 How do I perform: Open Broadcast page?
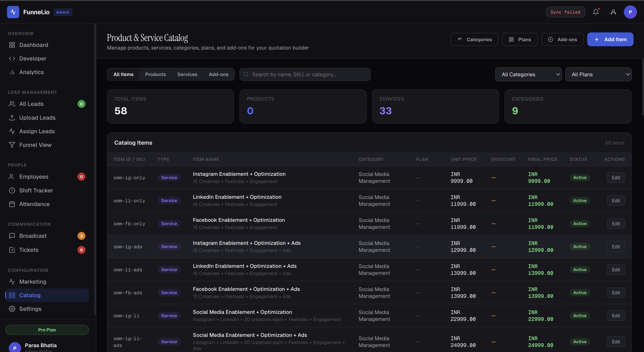click(x=47, y=236)
